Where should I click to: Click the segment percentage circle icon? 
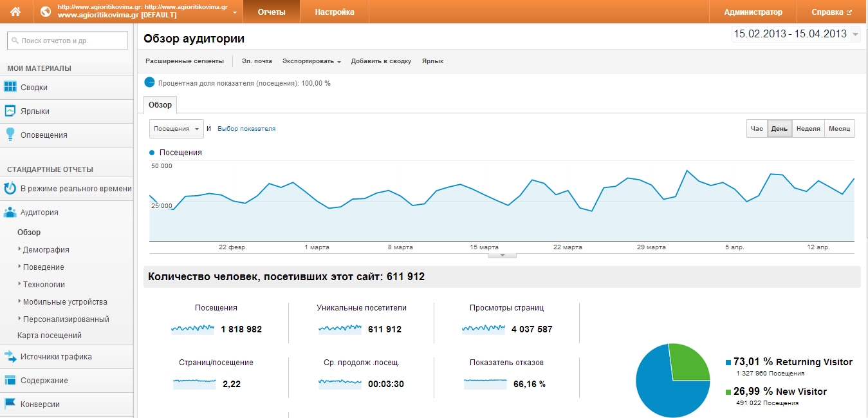point(150,82)
